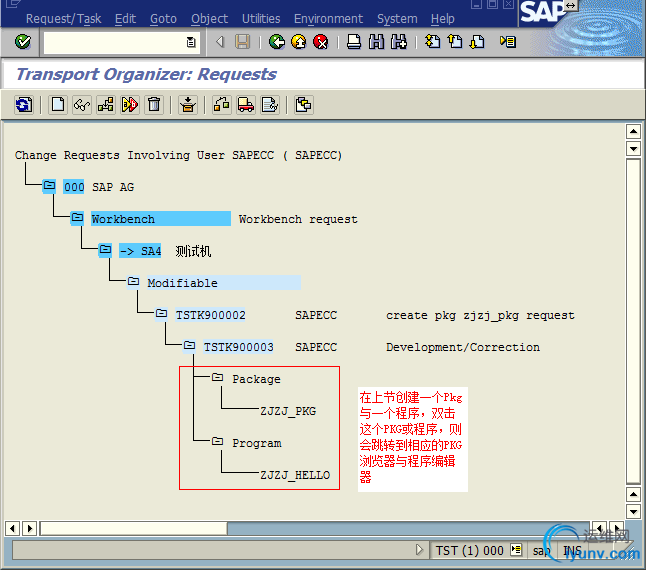This screenshot has width=646, height=570.
Task: Select the ZJZJ_PKG package entry
Action: [288, 411]
